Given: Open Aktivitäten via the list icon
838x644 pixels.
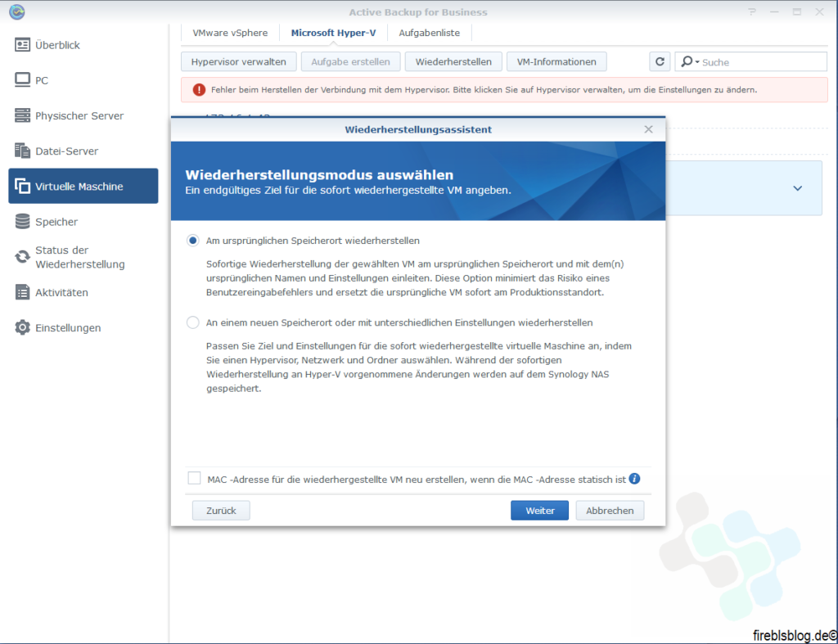Looking at the screenshot, I should point(22,292).
